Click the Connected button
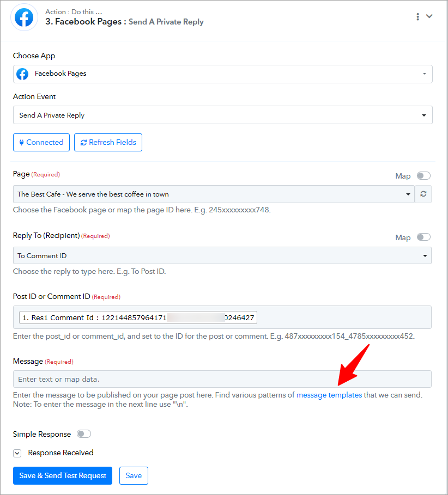The height and width of the screenshot is (495, 448). coord(41,142)
